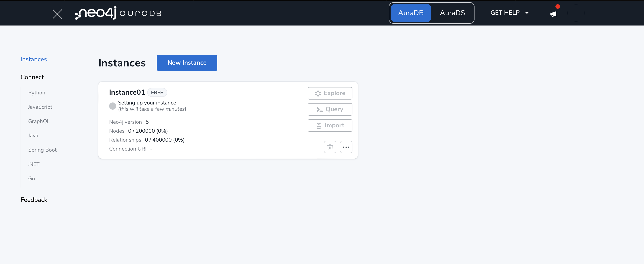Click the Neo4j AuraDB logo
This screenshot has height=264, width=644.
(x=118, y=13)
